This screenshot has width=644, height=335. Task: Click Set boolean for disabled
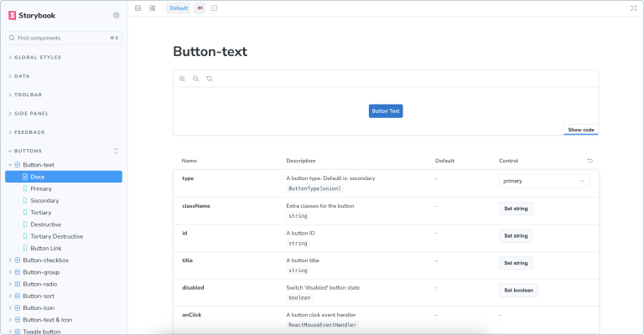pos(518,290)
